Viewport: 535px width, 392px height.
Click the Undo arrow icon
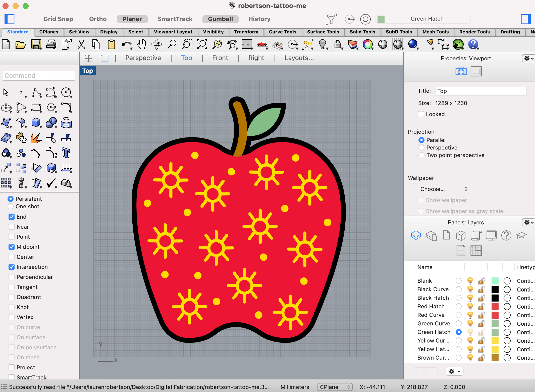(x=126, y=44)
